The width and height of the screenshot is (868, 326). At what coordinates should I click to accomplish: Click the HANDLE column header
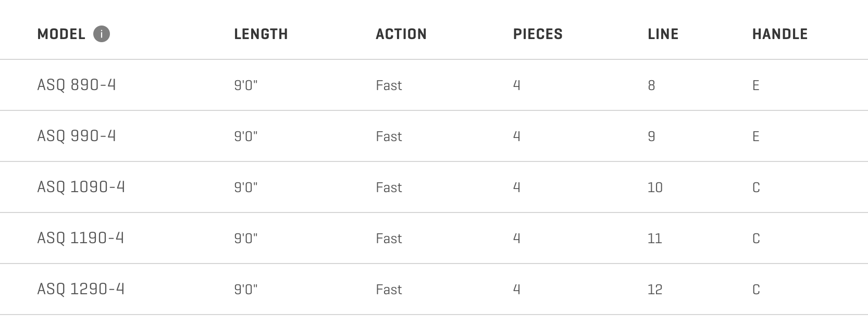[779, 34]
